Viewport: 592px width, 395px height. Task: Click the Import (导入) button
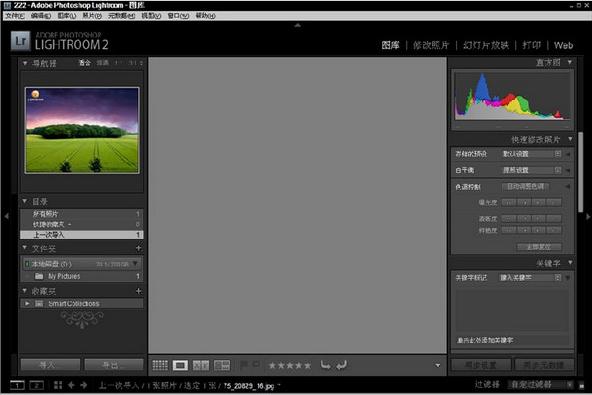coord(50,365)
